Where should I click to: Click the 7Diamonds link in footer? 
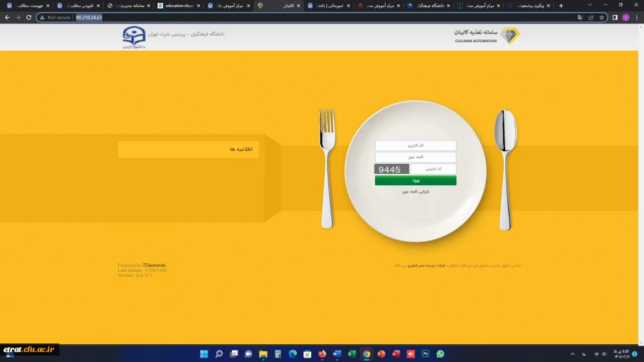click(x=154, y=265)
